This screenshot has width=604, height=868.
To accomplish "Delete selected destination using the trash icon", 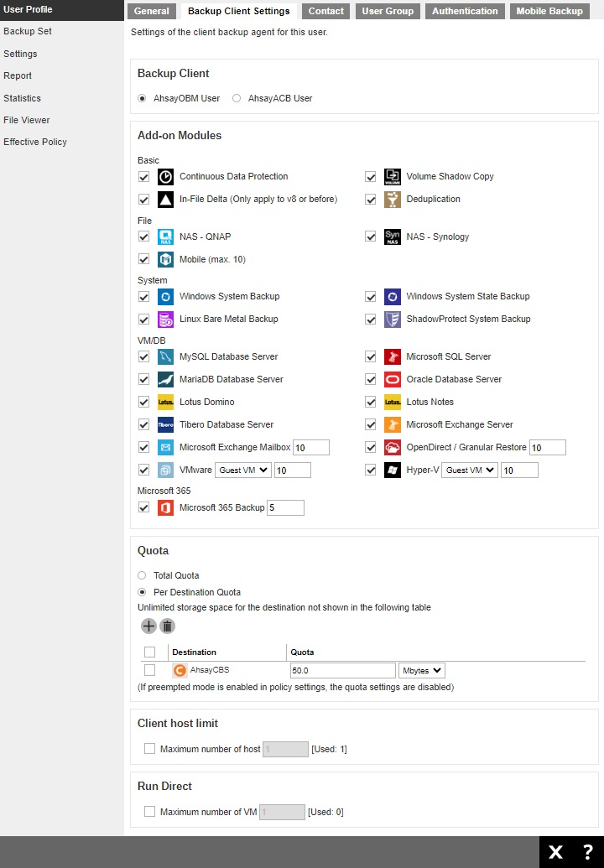I will pos(167,626).
